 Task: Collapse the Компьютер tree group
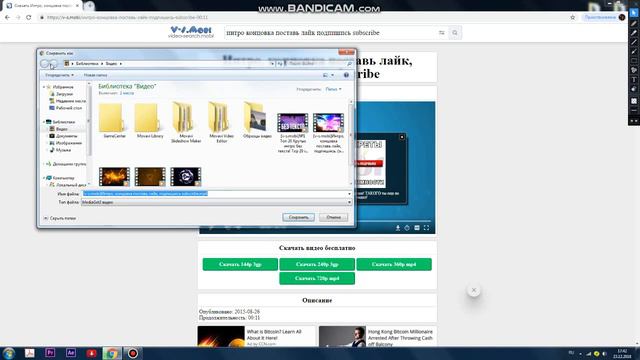pyautogui.click(x=44, y=178)
